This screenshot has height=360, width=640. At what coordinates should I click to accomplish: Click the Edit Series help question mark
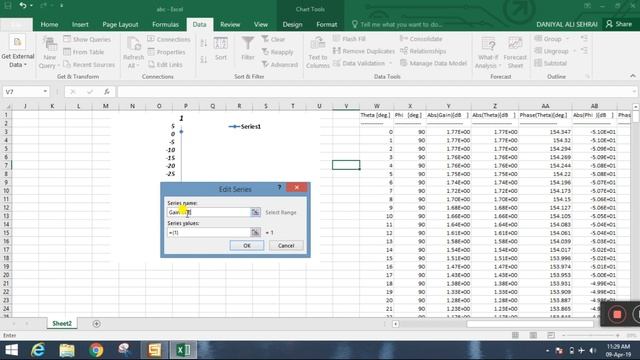(x=280, y=187)
